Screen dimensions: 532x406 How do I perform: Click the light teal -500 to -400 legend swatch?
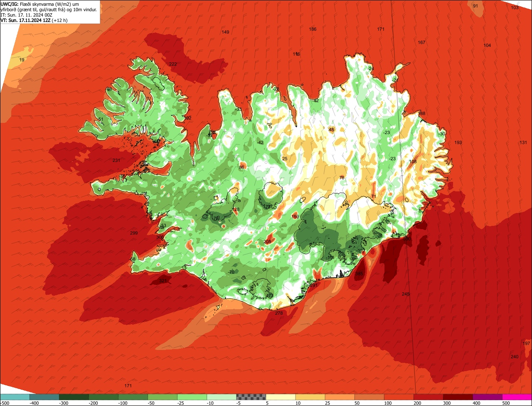15,397
